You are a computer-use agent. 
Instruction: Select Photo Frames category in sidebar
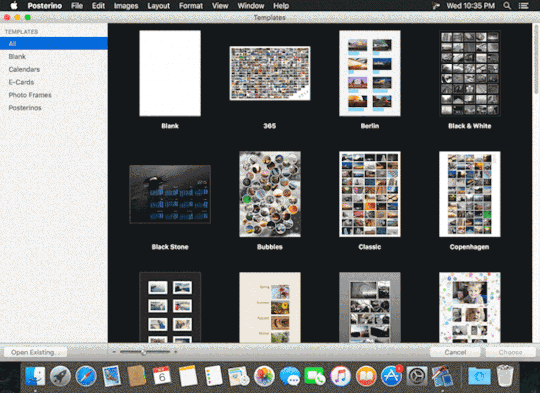click(54, 95)
